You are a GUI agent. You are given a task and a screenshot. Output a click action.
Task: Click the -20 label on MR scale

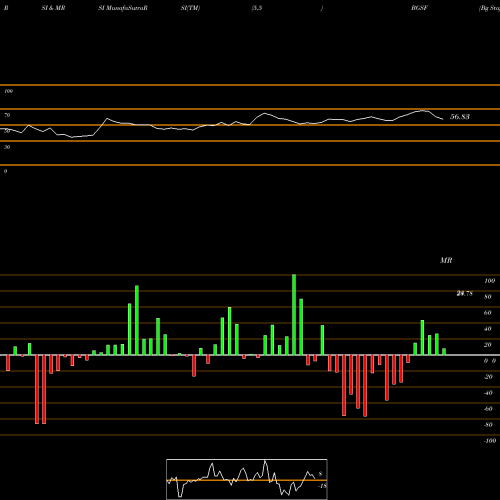(488, 377)
